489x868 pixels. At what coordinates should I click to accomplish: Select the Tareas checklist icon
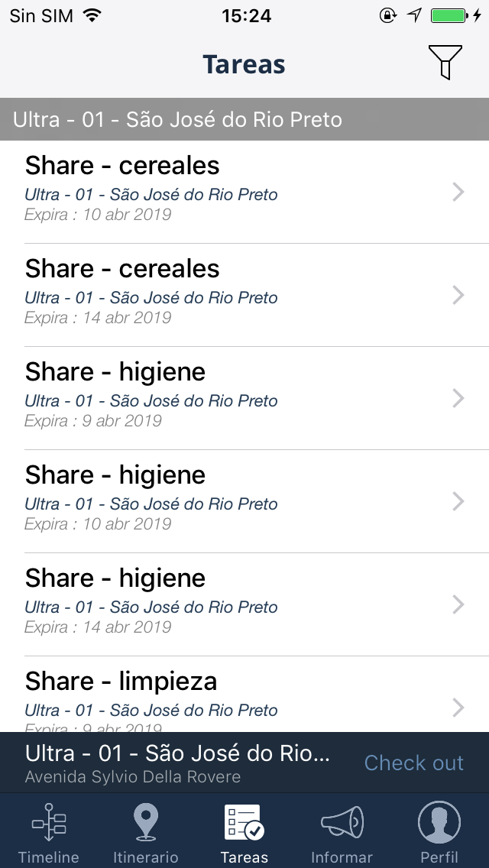click(x=244, y=823)
